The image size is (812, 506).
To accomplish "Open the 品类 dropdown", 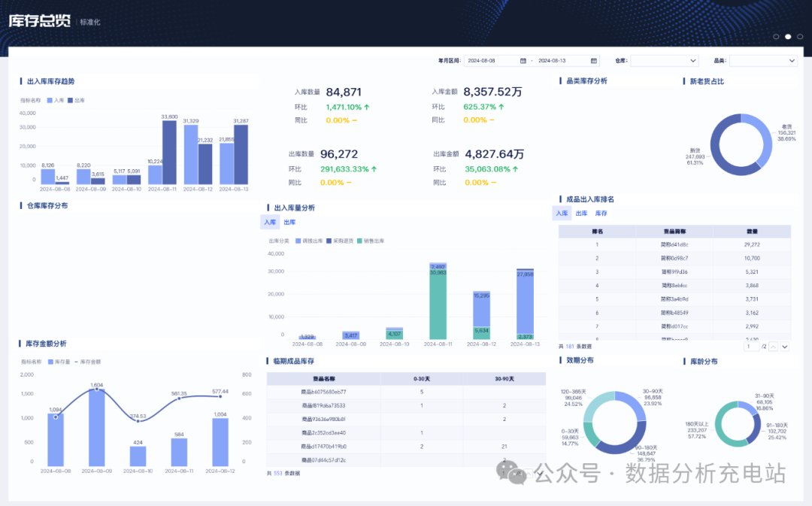I will click(763, 61).
